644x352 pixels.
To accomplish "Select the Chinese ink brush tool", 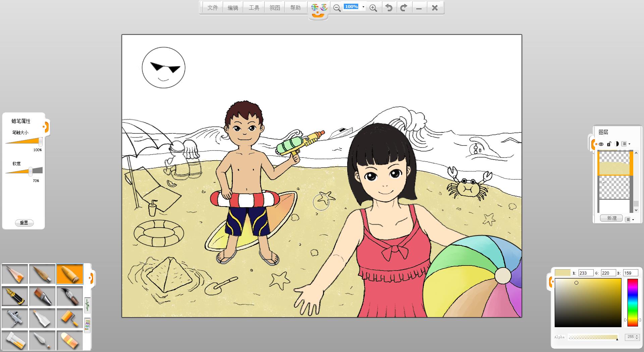I will (70, 296).
